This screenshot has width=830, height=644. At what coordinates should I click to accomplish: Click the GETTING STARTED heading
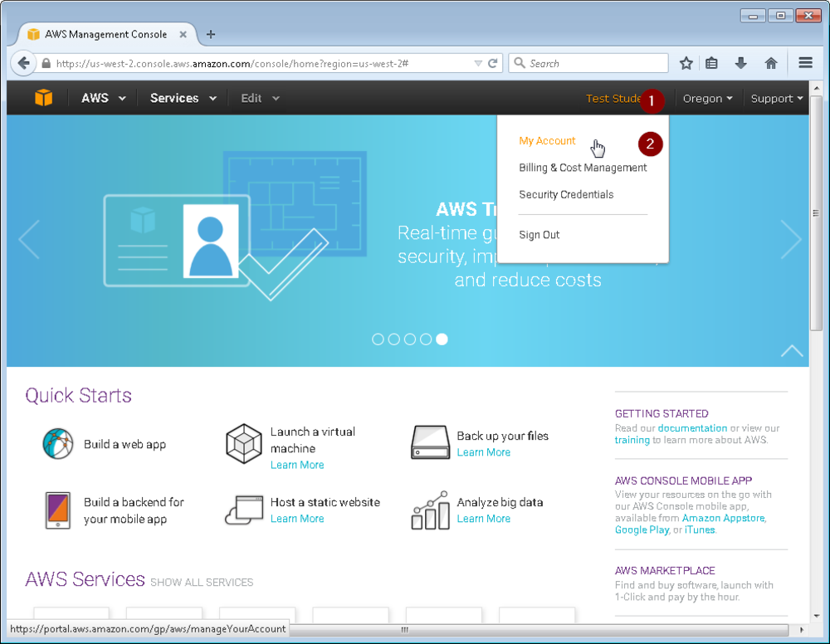pos(662,414)
